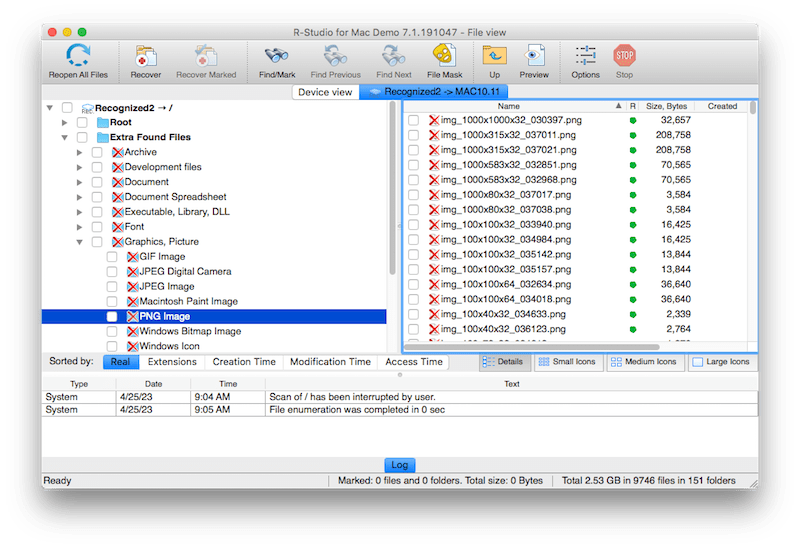The image size is (800, 548).
Task: Collapse the Graphics, Picture tree node
Action: click(x=80, y=242)
